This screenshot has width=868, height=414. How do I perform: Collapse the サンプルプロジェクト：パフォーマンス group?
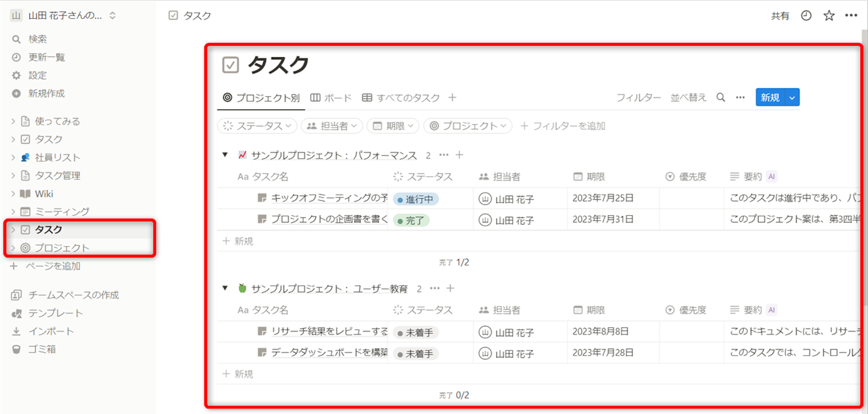click(225, 155)
